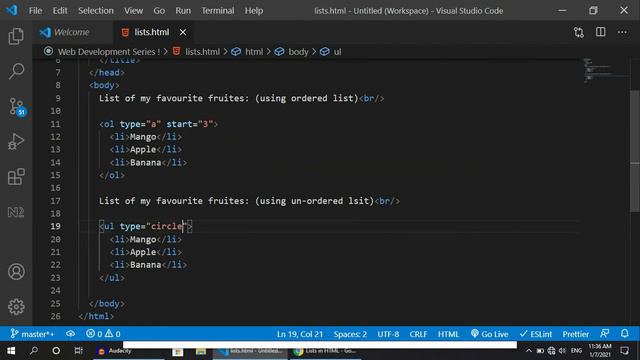The width and height of the screenshot is (640, 360).
Task: Click Ln 19, Col 21 cursor position
Action: [x=300, y=334]
